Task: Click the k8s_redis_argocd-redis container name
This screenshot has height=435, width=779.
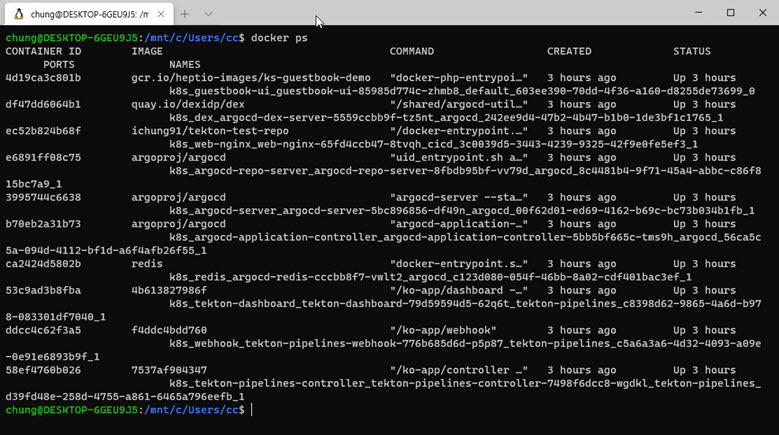Action: pos(430,277)
